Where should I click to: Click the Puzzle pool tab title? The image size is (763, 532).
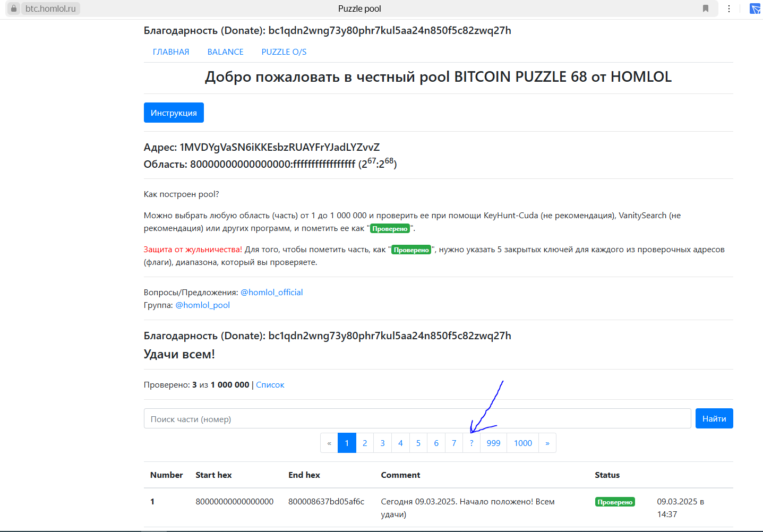tap(359, 8)
